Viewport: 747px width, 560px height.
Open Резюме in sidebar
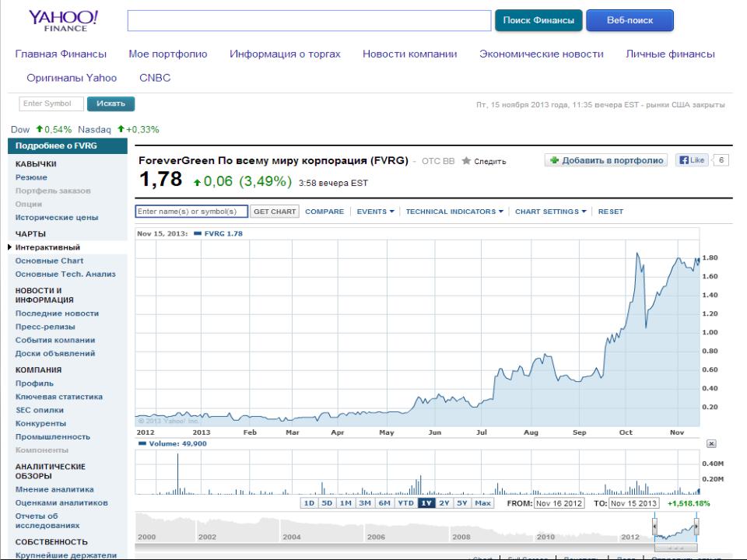coord(31,177)
